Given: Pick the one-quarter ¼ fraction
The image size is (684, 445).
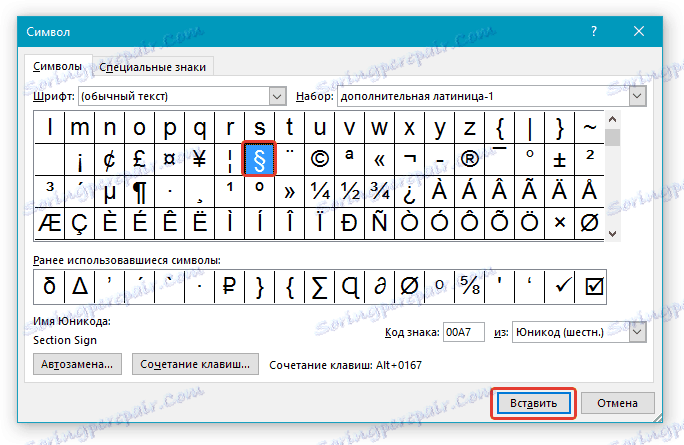Looking at the screenshot, I should pyautogui.click(x=319, y=192).
